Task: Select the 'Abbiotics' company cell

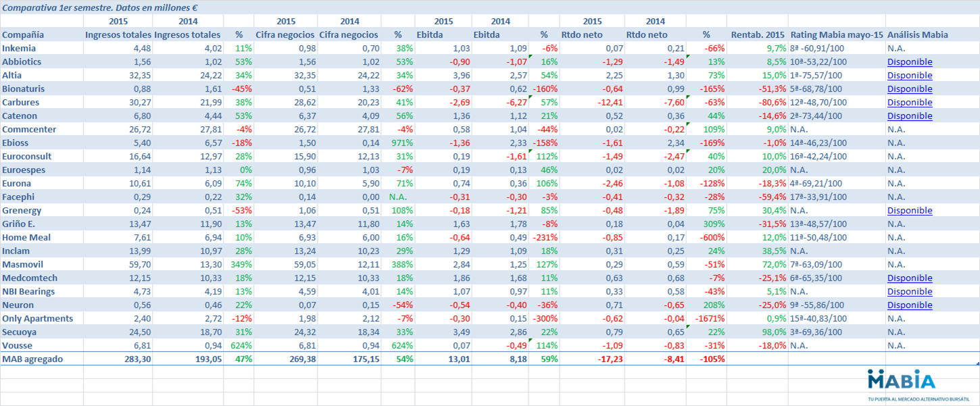Action: (22, 61)
